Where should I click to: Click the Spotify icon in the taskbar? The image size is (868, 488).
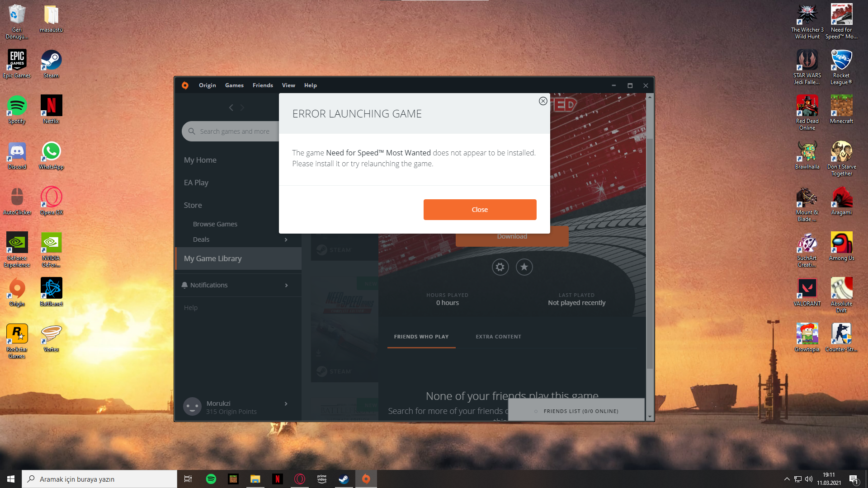pyautogui.click(x=211, y=479)
